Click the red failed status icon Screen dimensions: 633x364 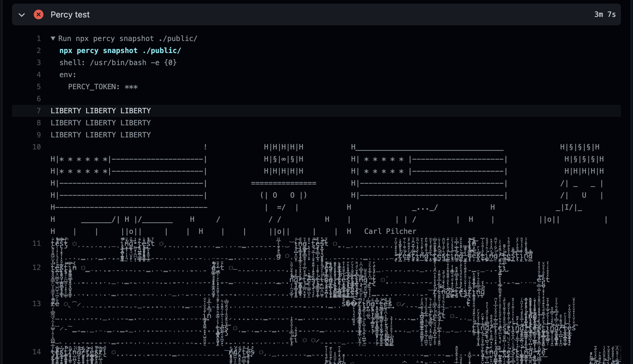[39, 14]
